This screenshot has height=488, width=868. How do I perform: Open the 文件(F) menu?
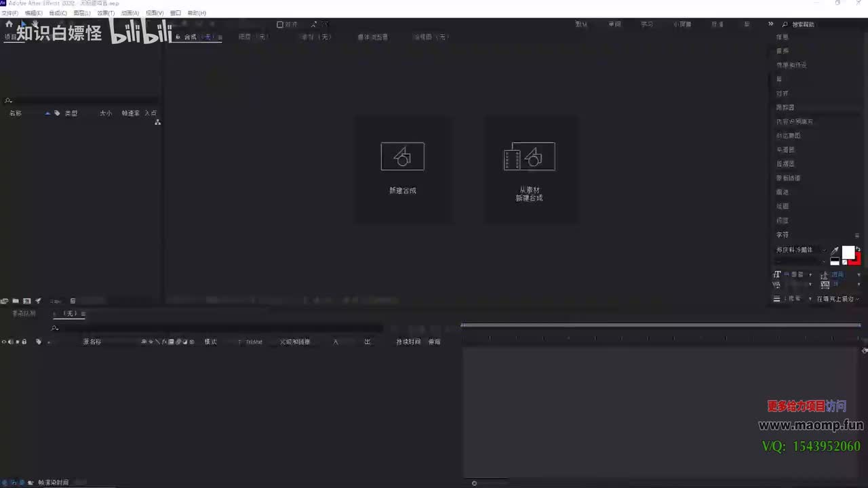click(x=9, y=13)
